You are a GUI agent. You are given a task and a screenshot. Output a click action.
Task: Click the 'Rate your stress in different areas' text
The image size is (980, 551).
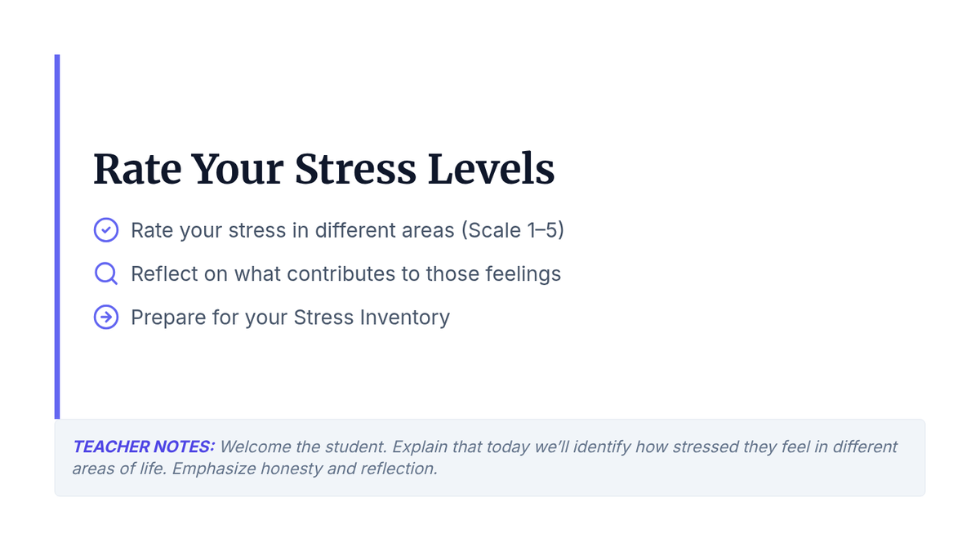[292, 230]
